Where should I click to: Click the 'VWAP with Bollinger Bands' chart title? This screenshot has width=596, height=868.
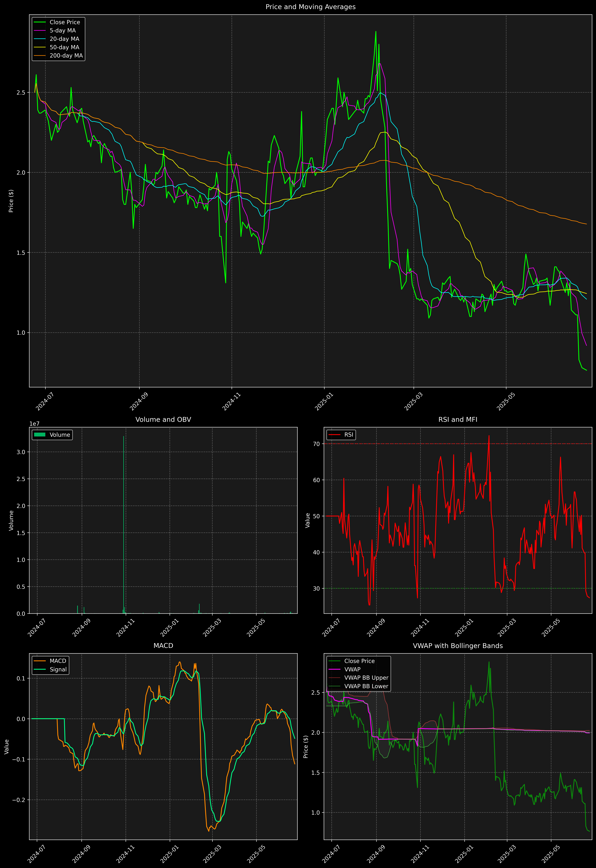pyautogui.click(x=458, y=646)
